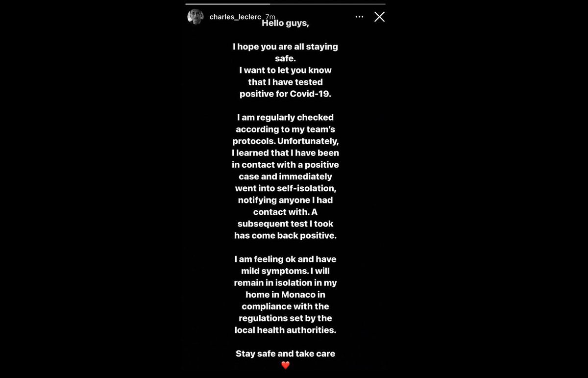The image size is (588, 378).
Task: Click the "protocols. Unfortunately," text line
Action: click(285, 141)
